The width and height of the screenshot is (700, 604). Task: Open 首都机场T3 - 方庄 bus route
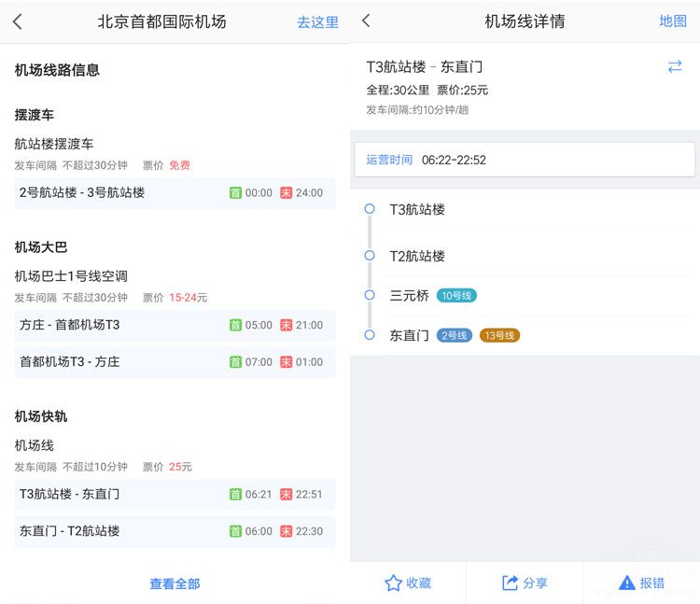(x=175, y=361)
